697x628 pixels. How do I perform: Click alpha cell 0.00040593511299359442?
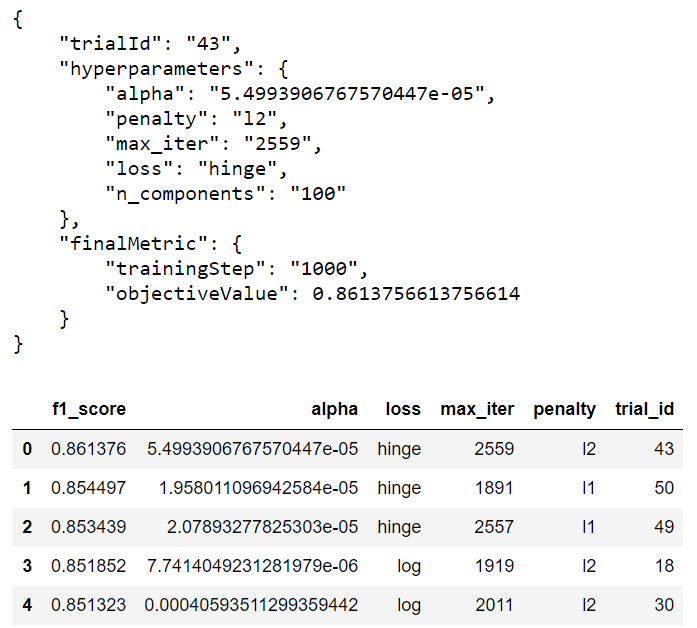click(x=251, y=605)
